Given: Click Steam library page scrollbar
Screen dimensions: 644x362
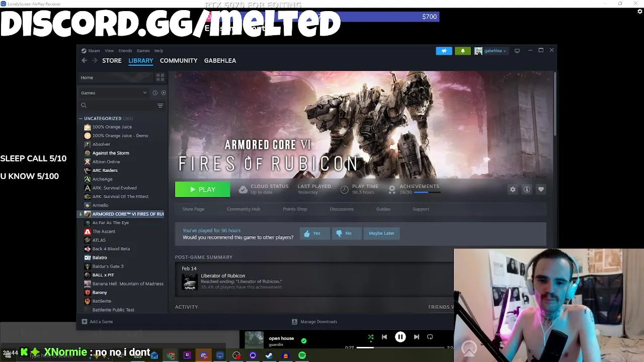Looking at the screenshot, I should (554, 103).
